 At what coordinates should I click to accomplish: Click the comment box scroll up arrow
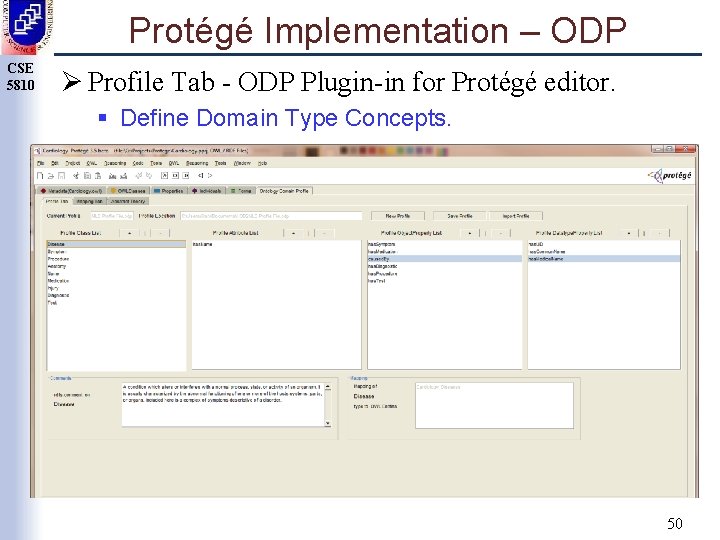[328, 387]
